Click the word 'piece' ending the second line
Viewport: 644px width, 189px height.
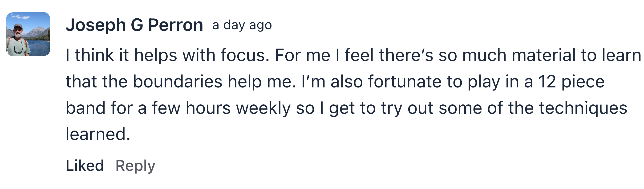[583, 82]
